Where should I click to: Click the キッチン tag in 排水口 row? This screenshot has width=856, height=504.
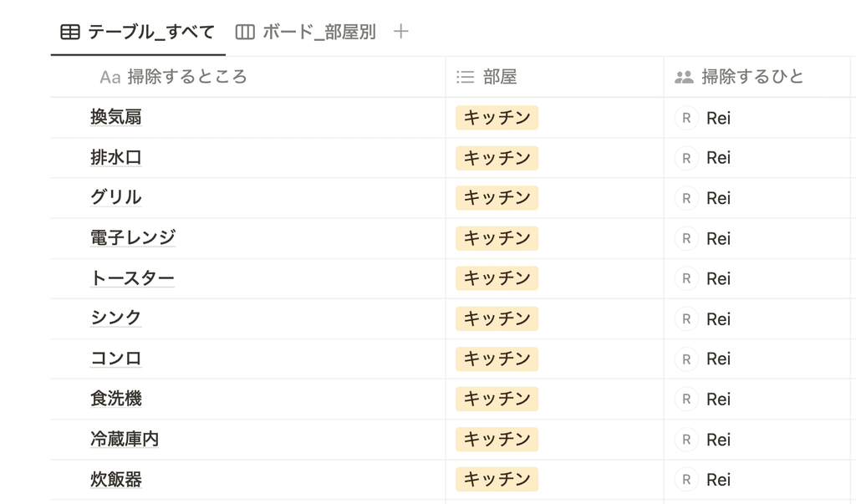coord(497,158)
